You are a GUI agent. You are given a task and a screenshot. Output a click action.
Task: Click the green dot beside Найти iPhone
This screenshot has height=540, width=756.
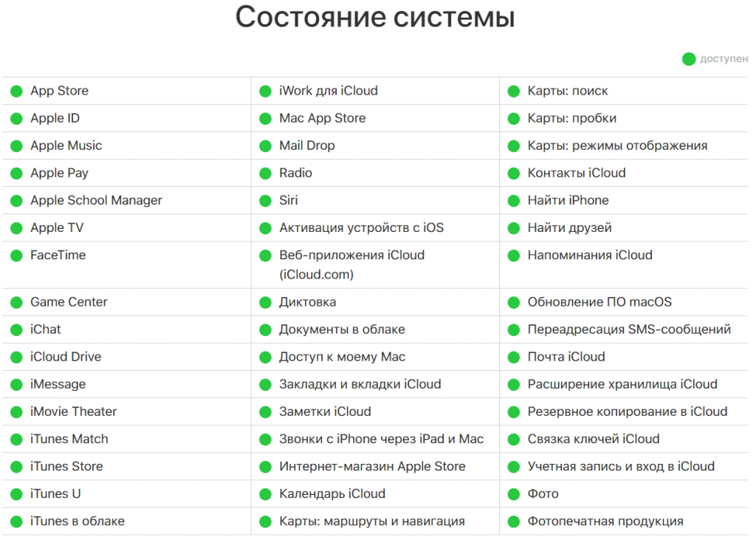[x=514, y=201]
